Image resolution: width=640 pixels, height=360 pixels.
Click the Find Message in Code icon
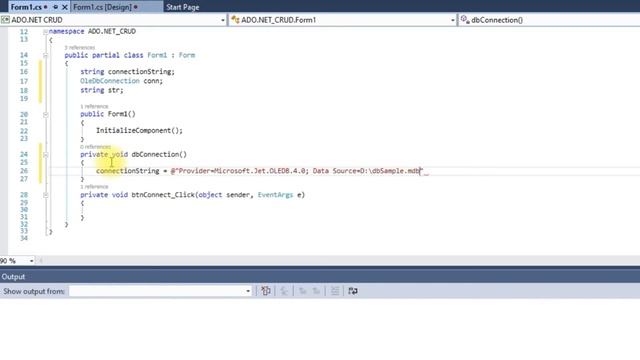(266, 291)
